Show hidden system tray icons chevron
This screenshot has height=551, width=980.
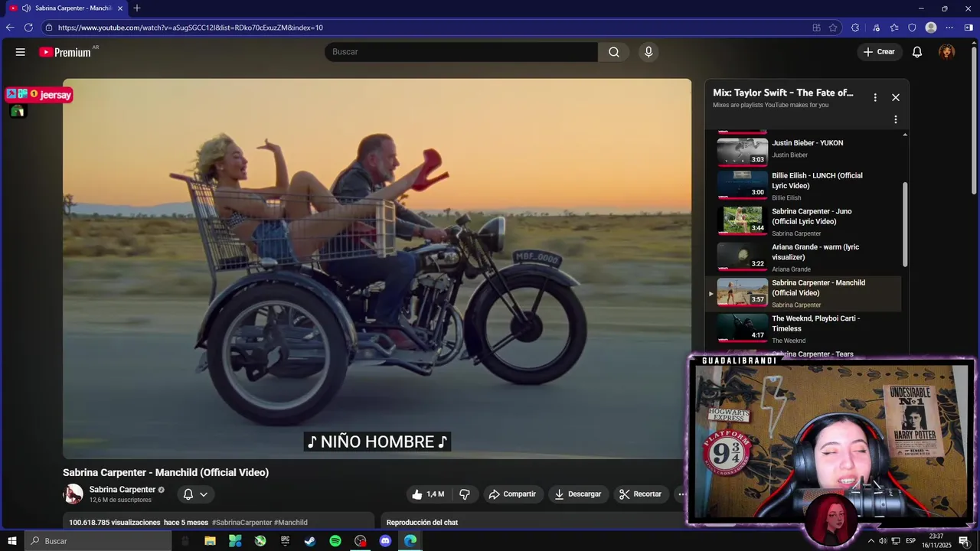pos(871,541)
